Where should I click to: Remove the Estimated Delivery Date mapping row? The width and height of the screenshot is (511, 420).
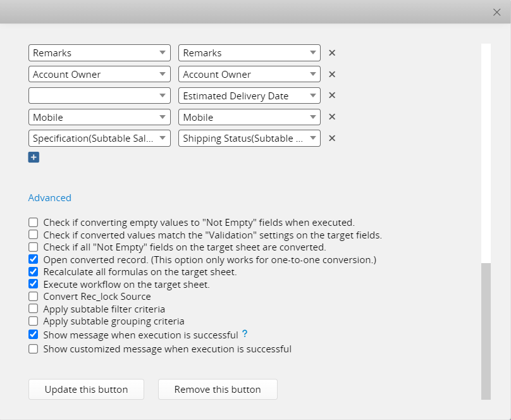point(332,96)
